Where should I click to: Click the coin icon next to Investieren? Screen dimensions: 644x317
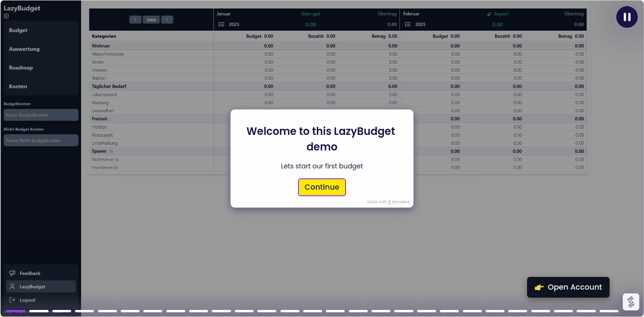coord(116,168)
